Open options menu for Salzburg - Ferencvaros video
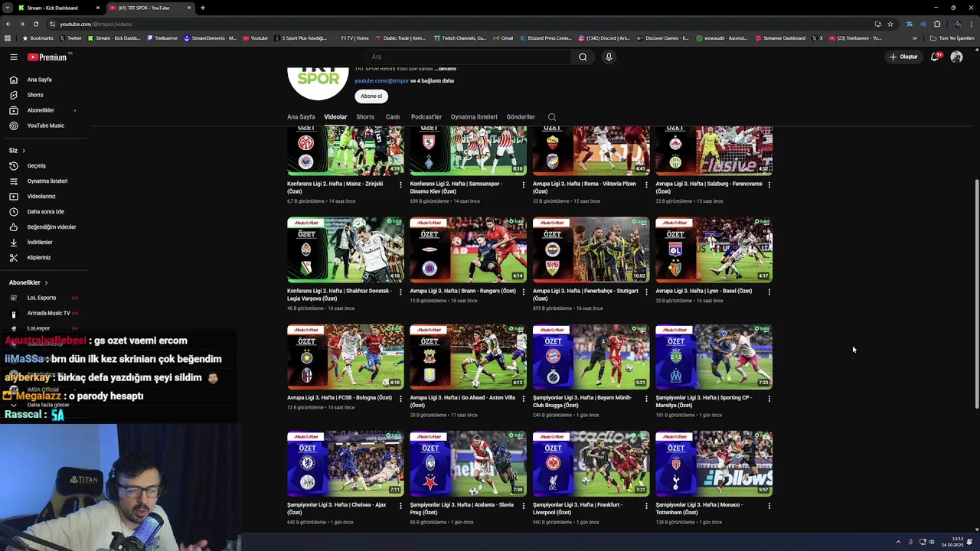The height and width of the screenshot is (551, 980). 769,184
